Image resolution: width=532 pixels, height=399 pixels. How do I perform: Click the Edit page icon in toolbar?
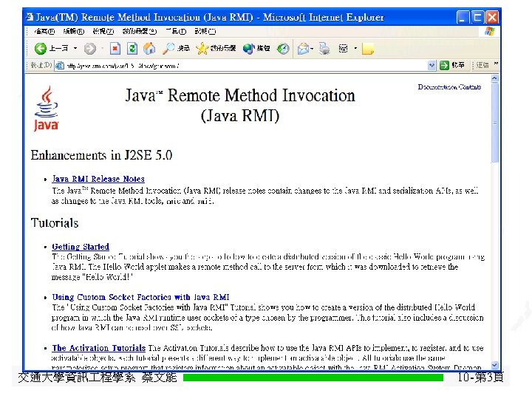pos(343,49)
